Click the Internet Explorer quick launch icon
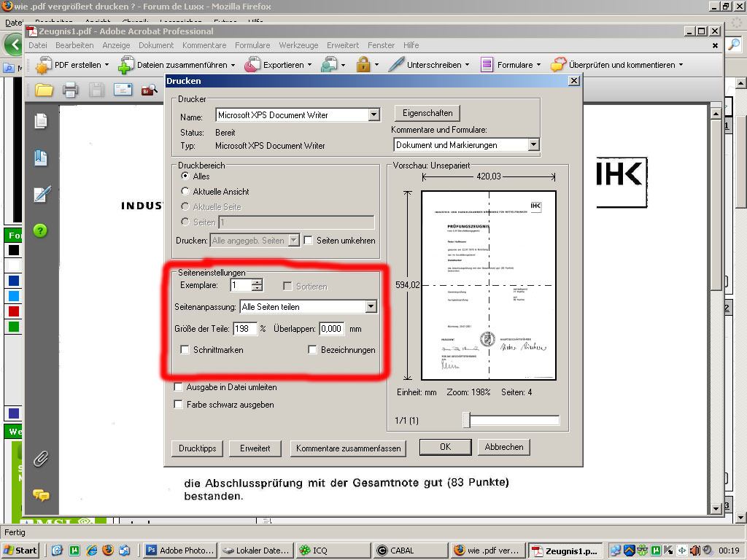The width and height of the screenshot is (747, 560). click(91, 551)
